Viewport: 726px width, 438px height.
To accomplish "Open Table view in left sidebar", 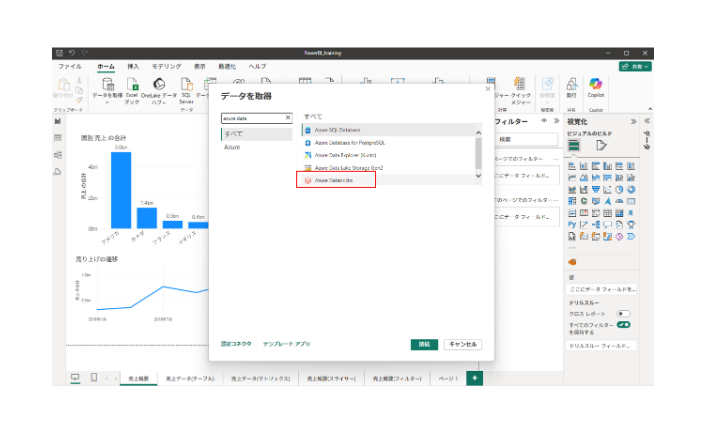I will (x=57, y=138).
